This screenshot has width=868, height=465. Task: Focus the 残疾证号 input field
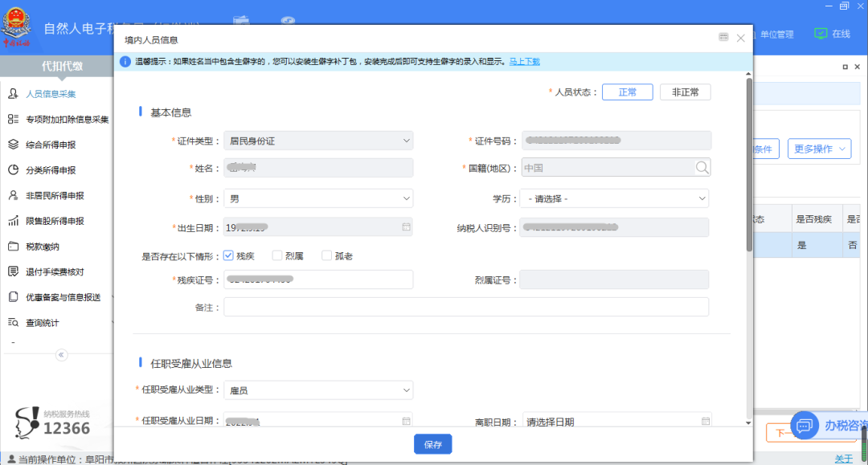(x=318, y=279)
